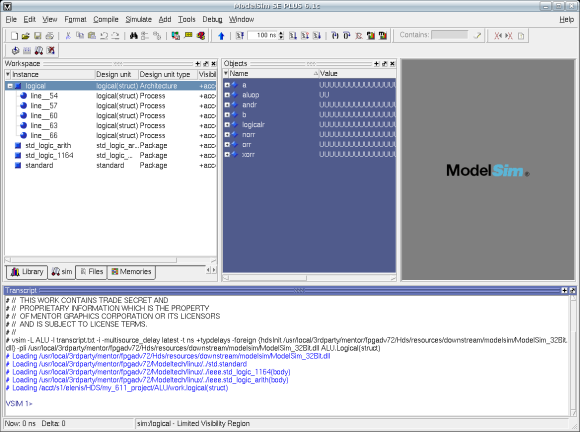Switch to the Files tab
Image resolution: width=580 pixels, height=432 pixels.
[91, 272]
